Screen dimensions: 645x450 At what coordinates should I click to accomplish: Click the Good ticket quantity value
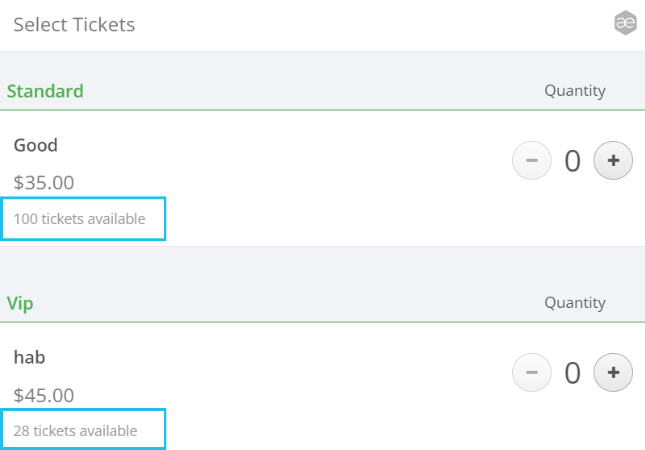click(x=572, y=161)
